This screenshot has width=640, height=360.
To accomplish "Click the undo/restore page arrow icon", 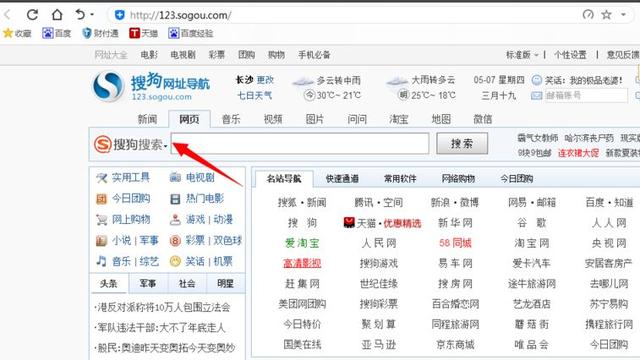I will point(80,15).
